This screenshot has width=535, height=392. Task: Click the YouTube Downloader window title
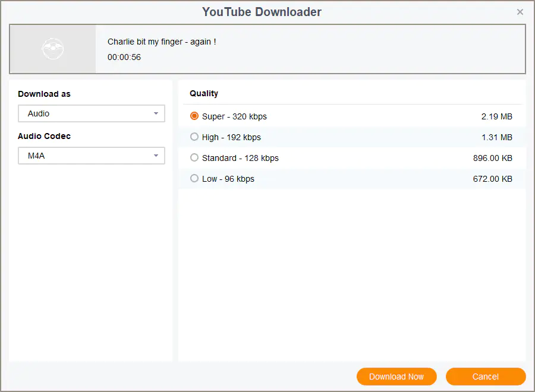pyautogui.click(x=262, y=12)
